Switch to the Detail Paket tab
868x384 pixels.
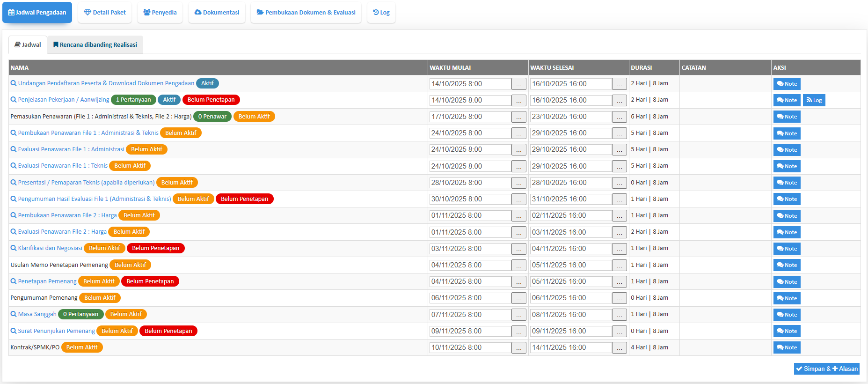click(x=105, y=13)
